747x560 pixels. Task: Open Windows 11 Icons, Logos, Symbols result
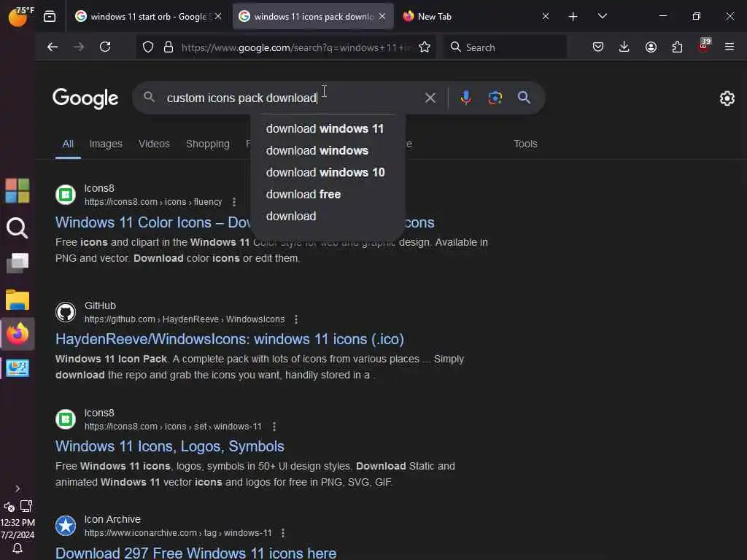tap(169, 446)
